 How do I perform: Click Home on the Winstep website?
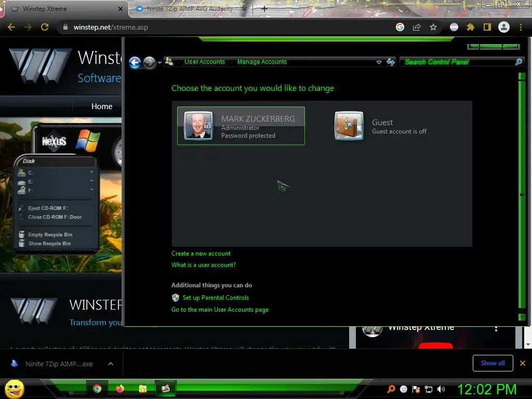(x=101, y=106)
